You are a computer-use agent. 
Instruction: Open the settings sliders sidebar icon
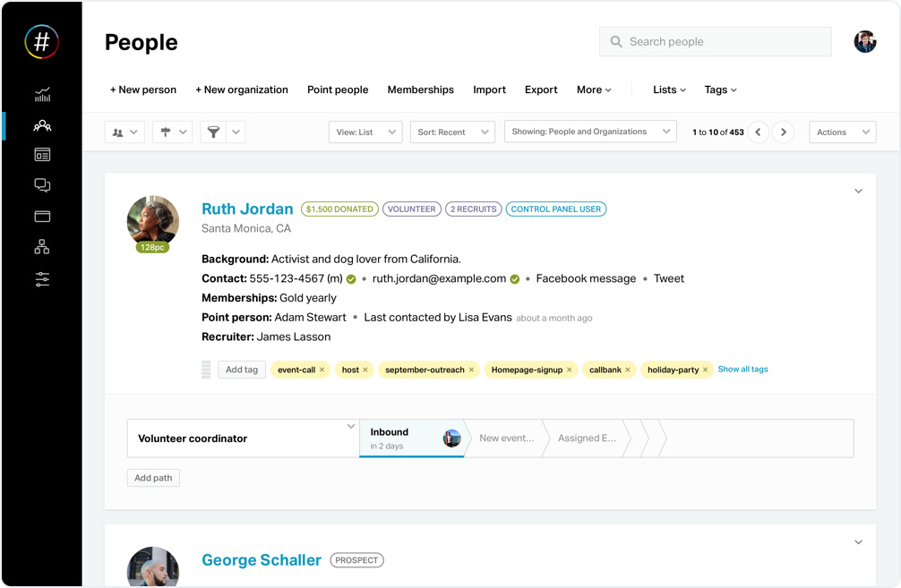pos(42,279)
